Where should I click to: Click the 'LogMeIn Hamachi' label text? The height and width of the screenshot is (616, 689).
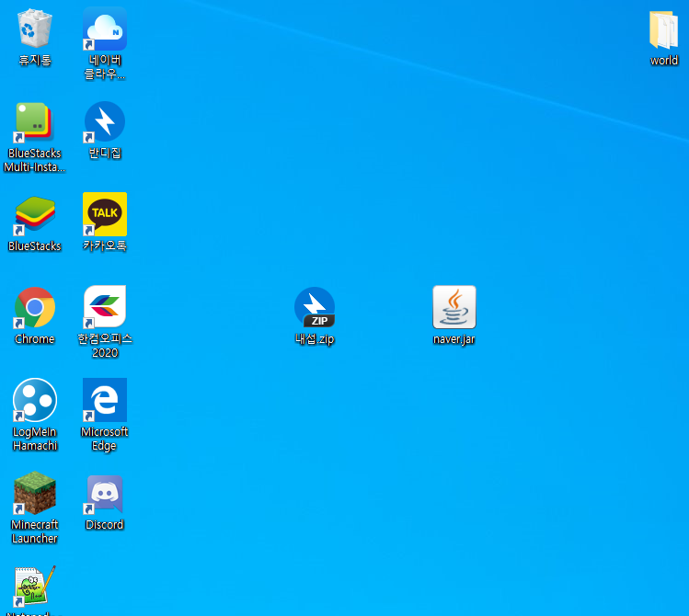pyautogui.click(x=35, y=439)
